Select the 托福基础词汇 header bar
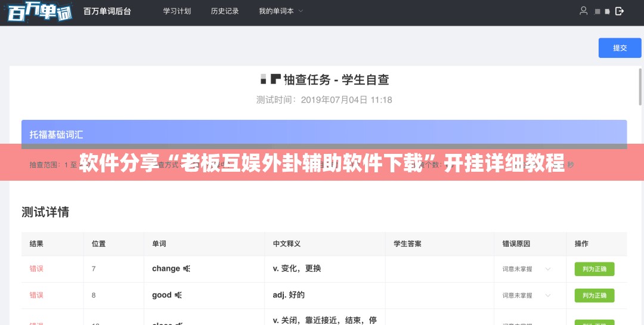The width and height of the screenshot is (644, 325). [324, 134]
